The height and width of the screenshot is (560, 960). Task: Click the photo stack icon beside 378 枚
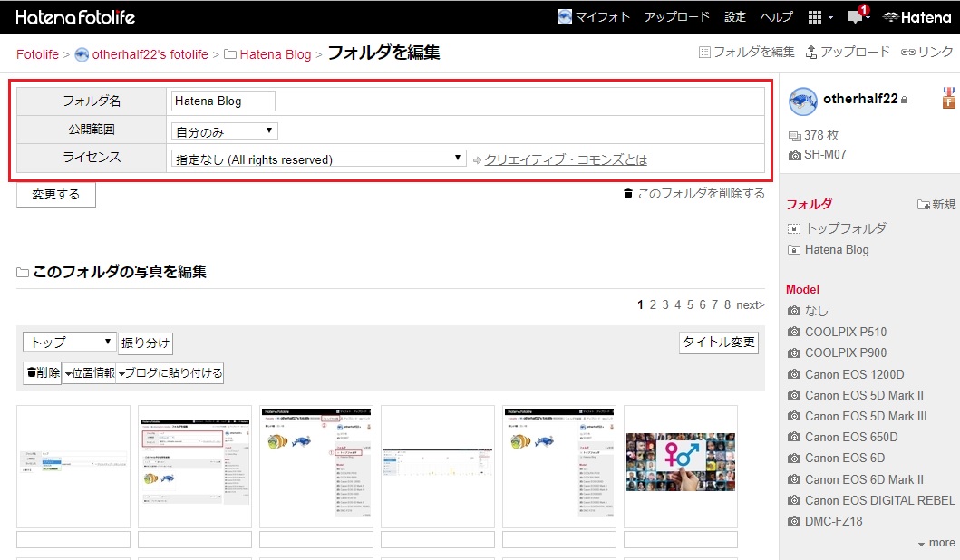click(x=795, y=136)
